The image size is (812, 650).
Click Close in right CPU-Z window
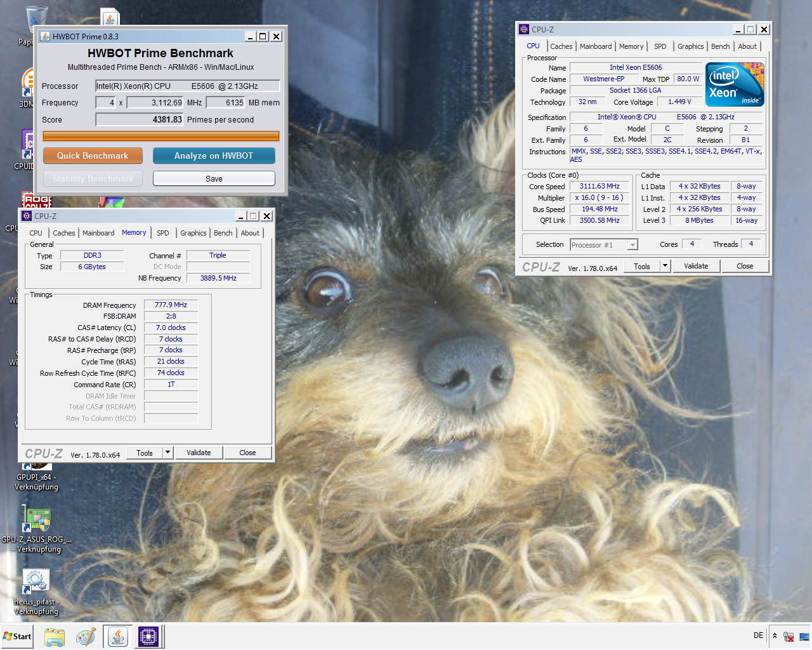(x=745, y=266)
